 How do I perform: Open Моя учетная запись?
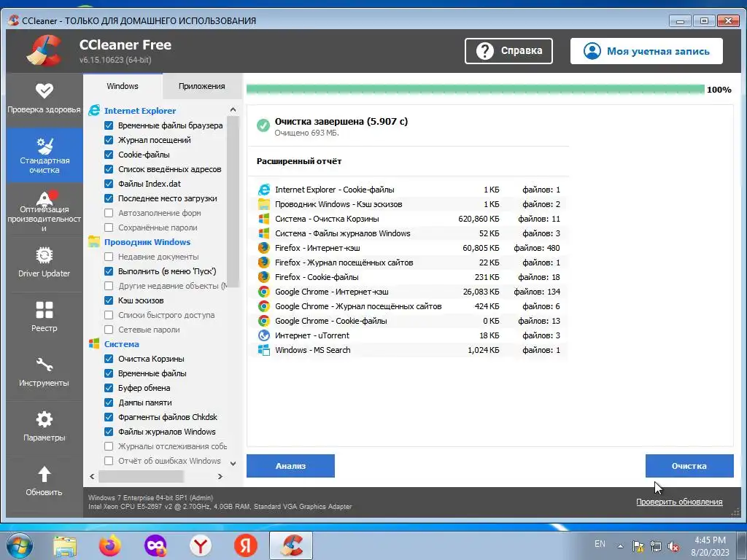[646, 51]
